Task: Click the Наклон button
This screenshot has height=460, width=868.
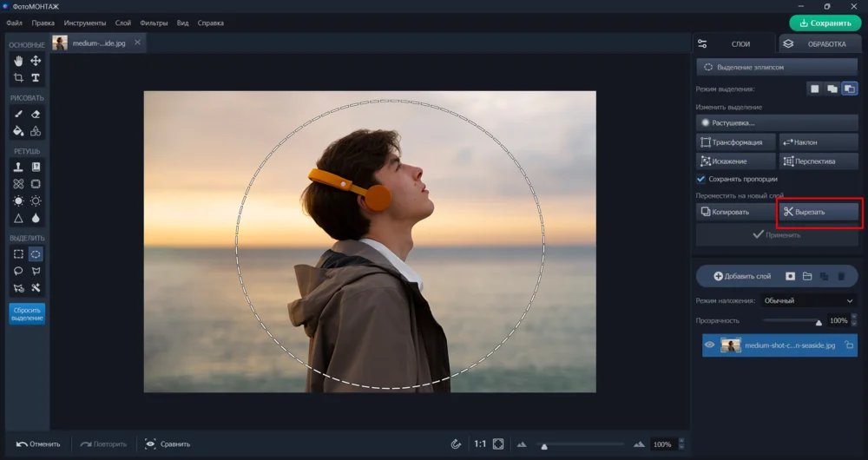Action: click(x=819, y=142)
